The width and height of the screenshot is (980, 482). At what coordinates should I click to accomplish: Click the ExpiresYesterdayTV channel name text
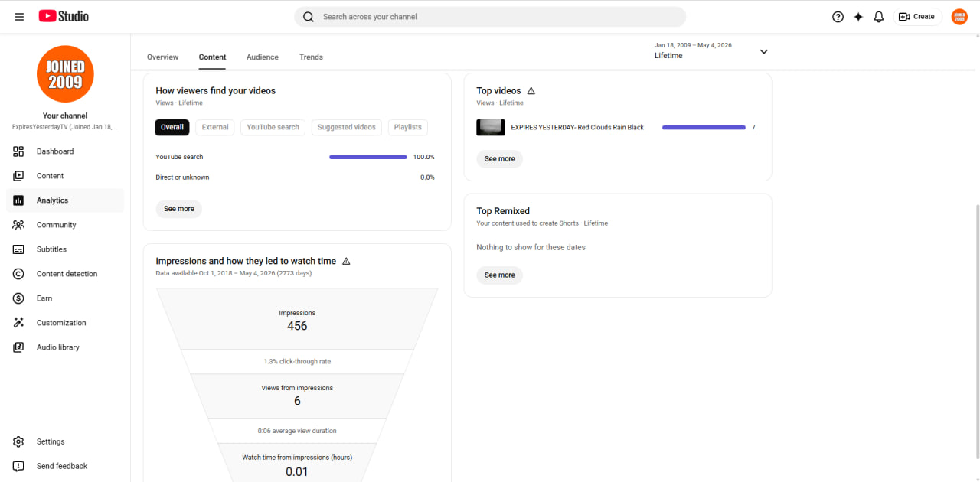coord(65,127)
